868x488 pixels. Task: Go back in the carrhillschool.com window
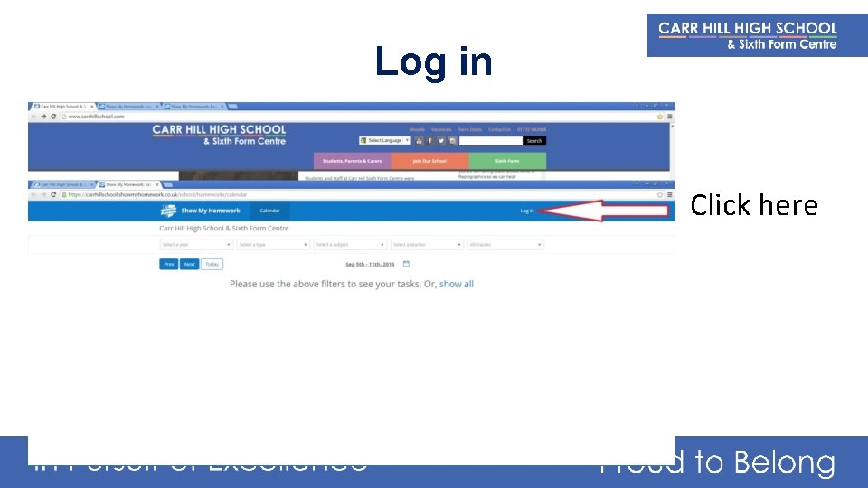click(33, 117)
